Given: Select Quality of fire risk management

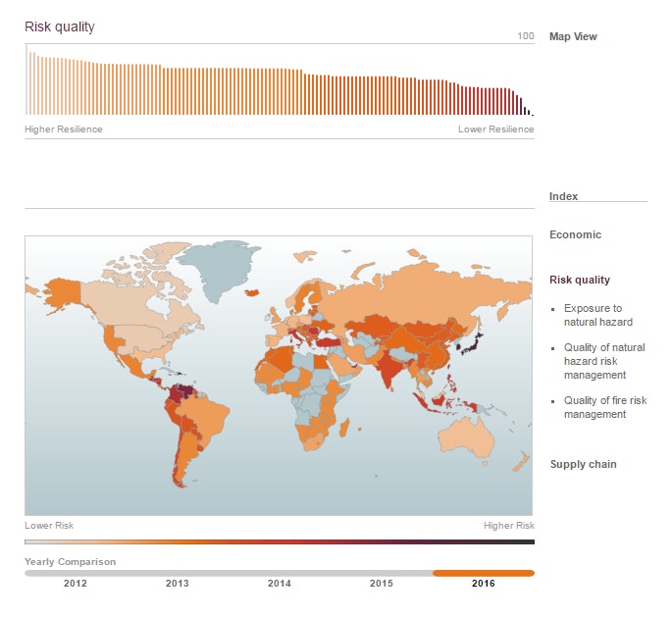Looking at the screenshot, I should pyautogui.click(x=603, y=407).
